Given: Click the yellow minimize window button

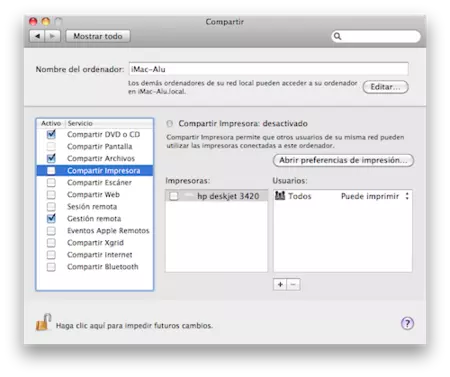Looking at the screenshot, I should 46,22.
